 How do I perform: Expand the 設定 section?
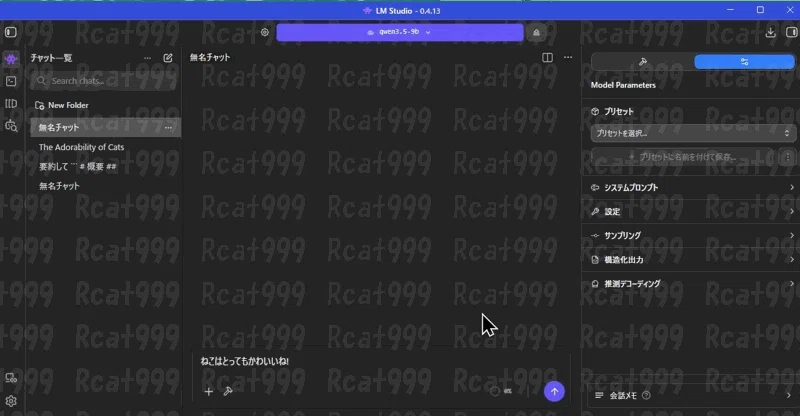693,211
